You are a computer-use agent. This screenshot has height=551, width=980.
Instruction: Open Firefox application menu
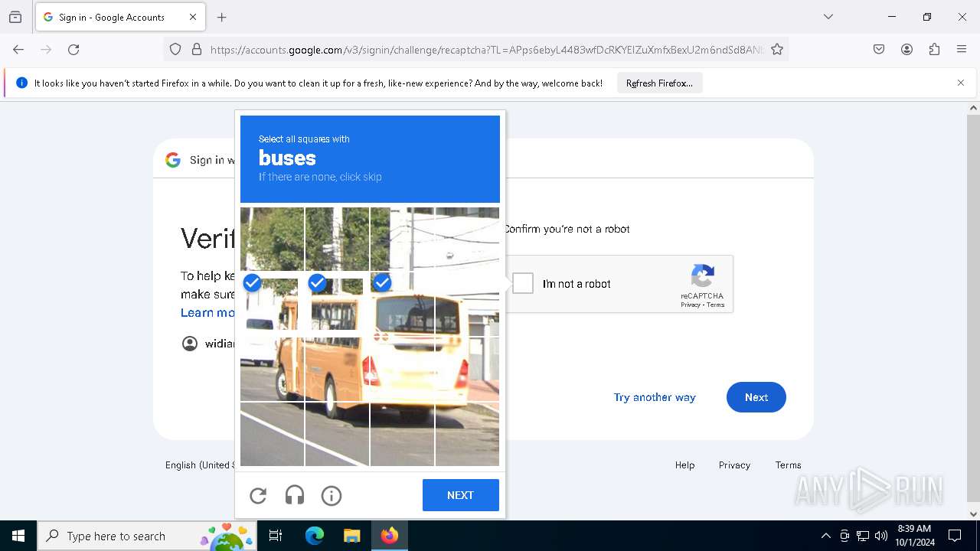coord(962,50)
